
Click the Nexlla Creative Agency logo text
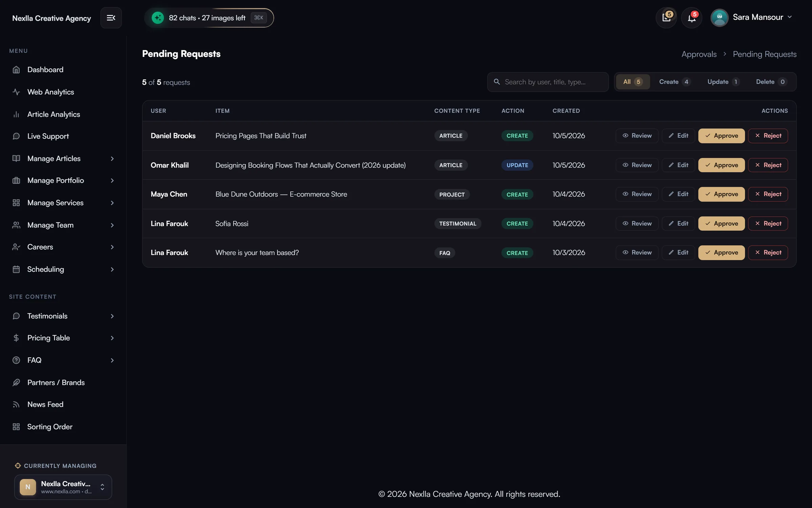[51, 18]
